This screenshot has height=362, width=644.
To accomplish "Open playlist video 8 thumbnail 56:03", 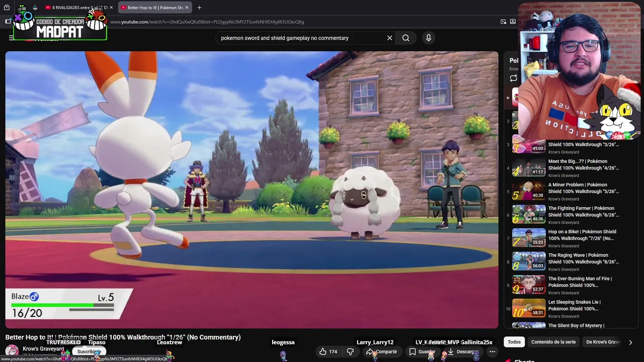I will pos(529,261).
